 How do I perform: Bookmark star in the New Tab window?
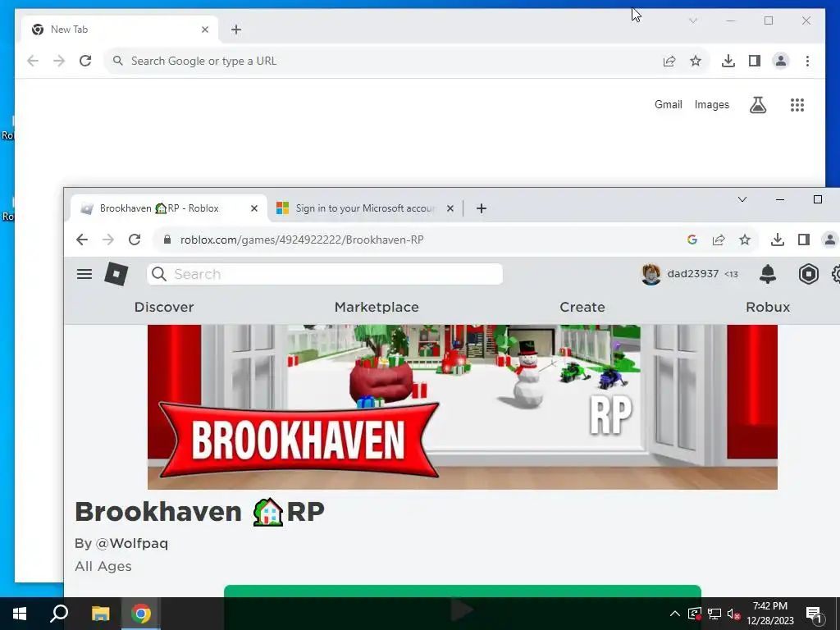[696, 61]
